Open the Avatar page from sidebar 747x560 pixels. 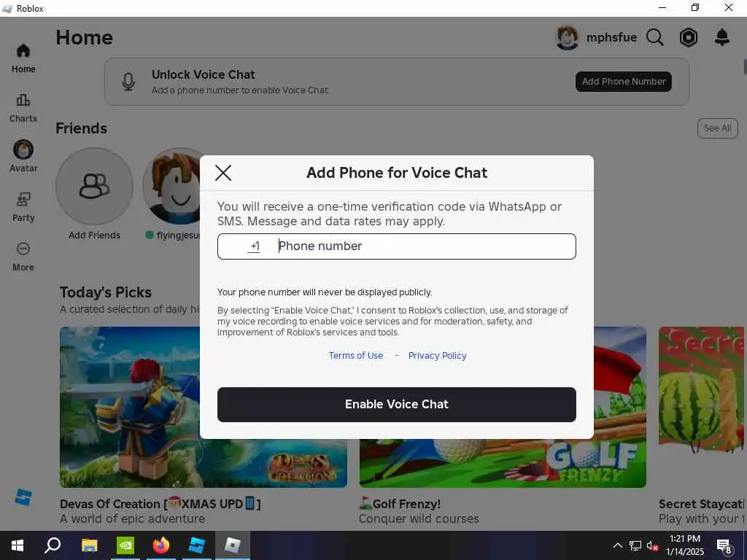(23, 156)
